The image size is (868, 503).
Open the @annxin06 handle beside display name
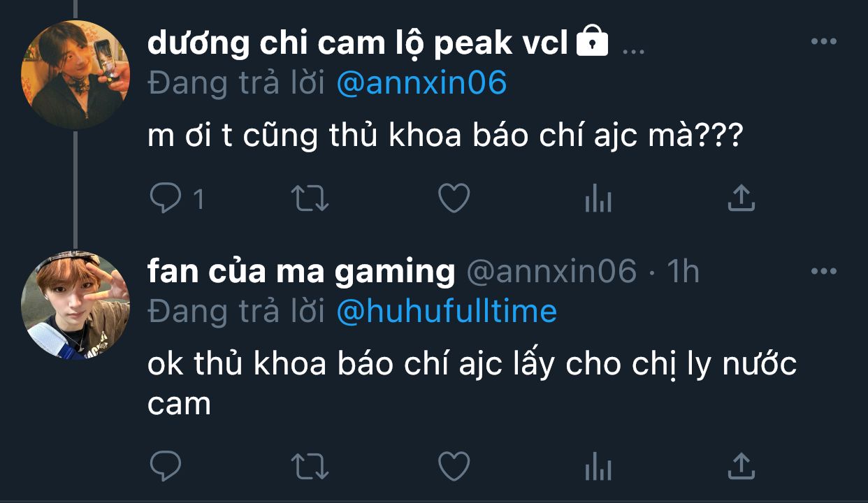click(551, 271)
